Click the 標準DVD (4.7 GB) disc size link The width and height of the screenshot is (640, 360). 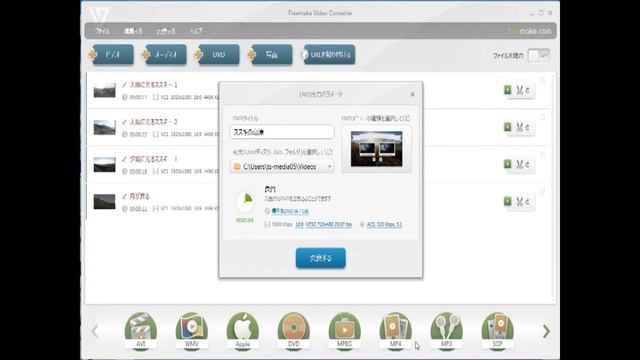[x=290, y=211]
